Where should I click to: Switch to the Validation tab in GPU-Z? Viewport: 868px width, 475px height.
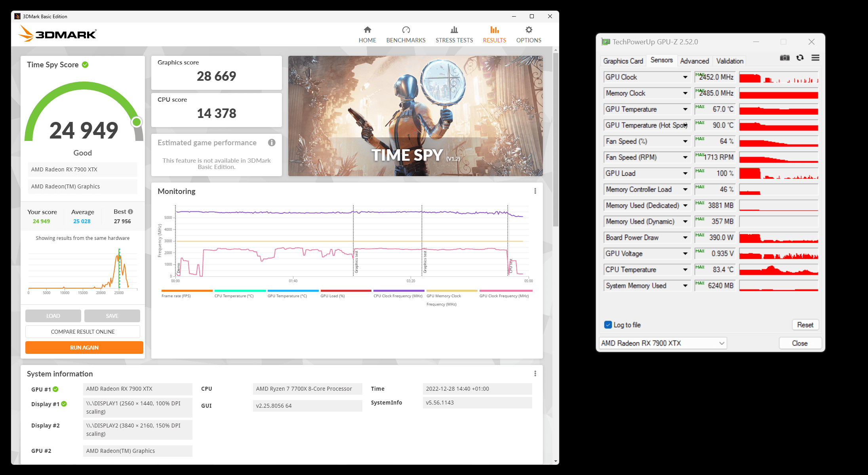coord(729,61)
